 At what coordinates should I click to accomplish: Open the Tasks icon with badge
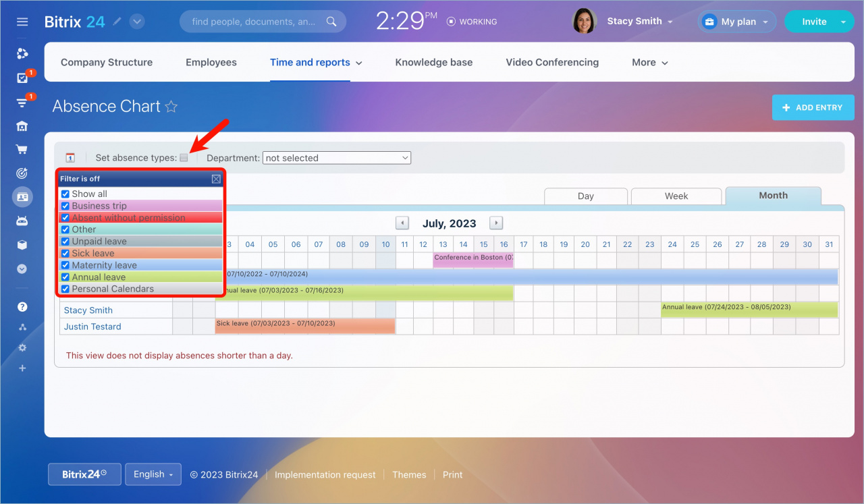(22, 78)
